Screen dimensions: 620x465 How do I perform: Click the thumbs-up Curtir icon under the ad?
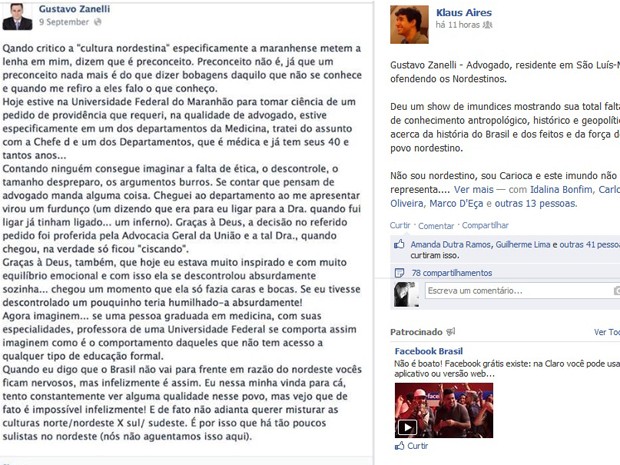click(x=400, y=446)
